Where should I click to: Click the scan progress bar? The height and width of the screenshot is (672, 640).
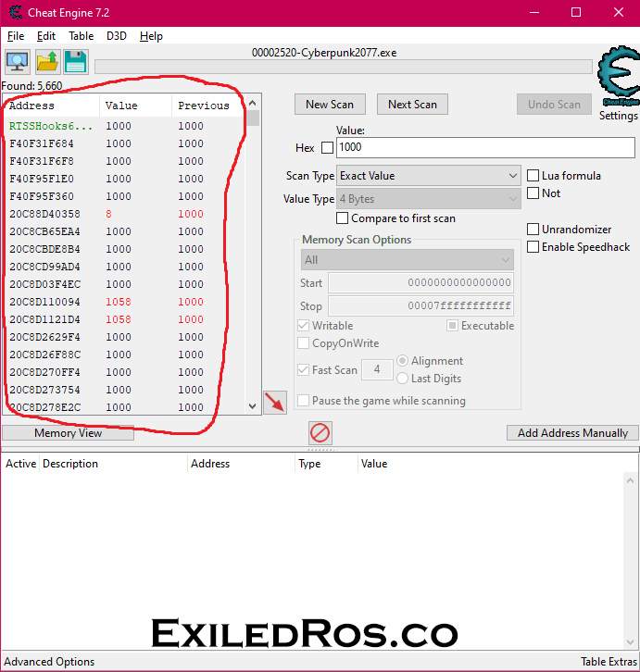coord(344,67)
